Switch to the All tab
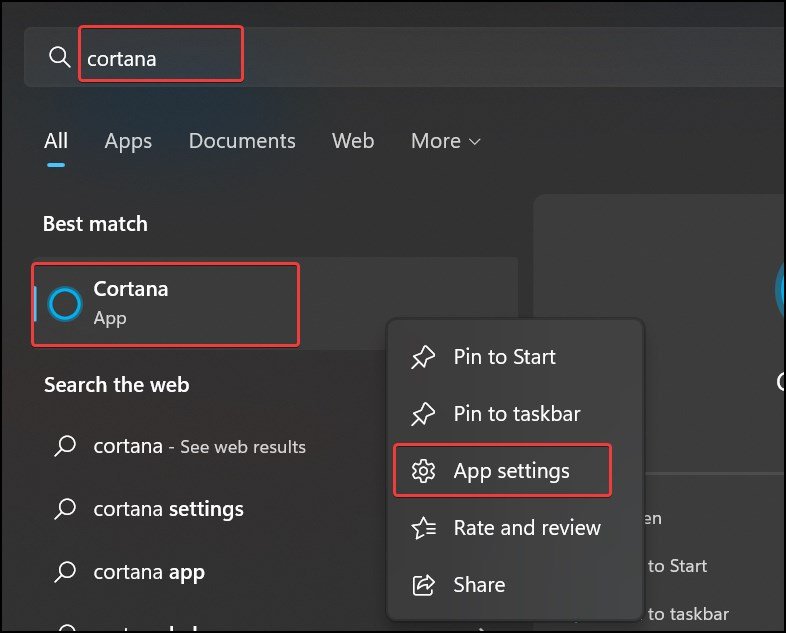Viewport: 786px width, 633px height. (x=56, y=141)
